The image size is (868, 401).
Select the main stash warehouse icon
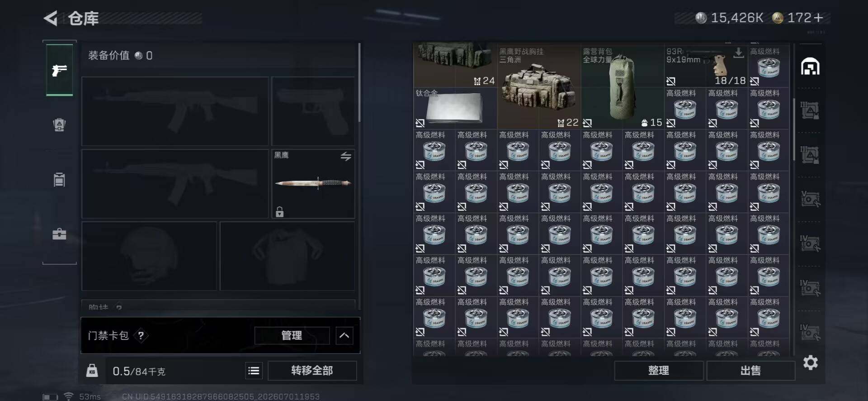pyautogui.click(x=810, y=67)
